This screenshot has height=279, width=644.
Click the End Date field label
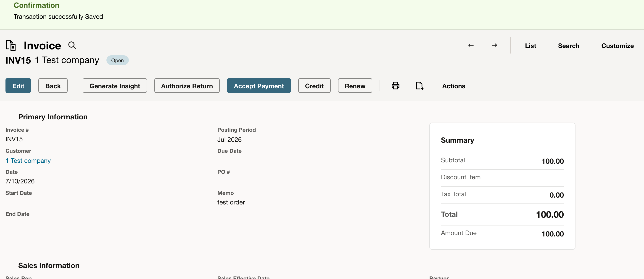(x=17, y=214)
